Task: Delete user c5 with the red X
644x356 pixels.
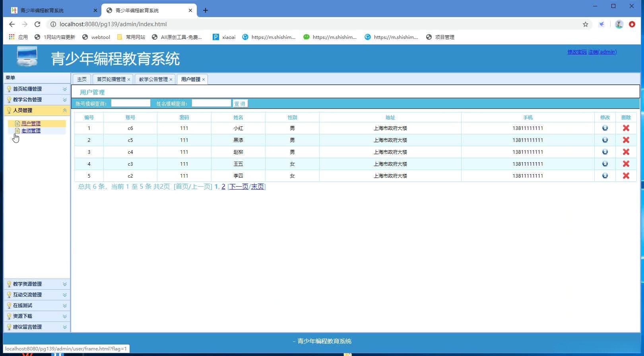Action: (x=626, y=140)
